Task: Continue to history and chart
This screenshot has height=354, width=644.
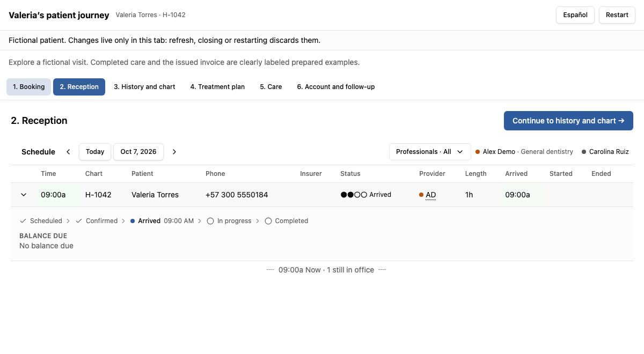Action: (x=568, y=121)
